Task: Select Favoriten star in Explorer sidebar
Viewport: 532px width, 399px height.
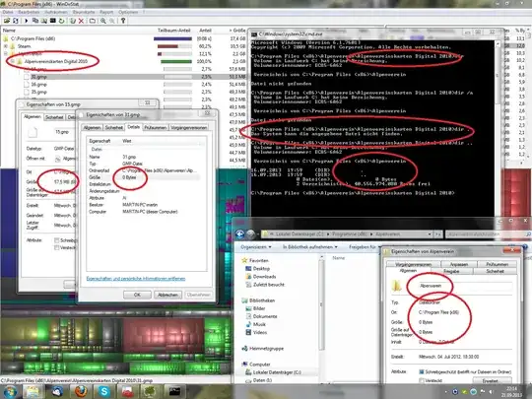Action: (x=244, y=260)
